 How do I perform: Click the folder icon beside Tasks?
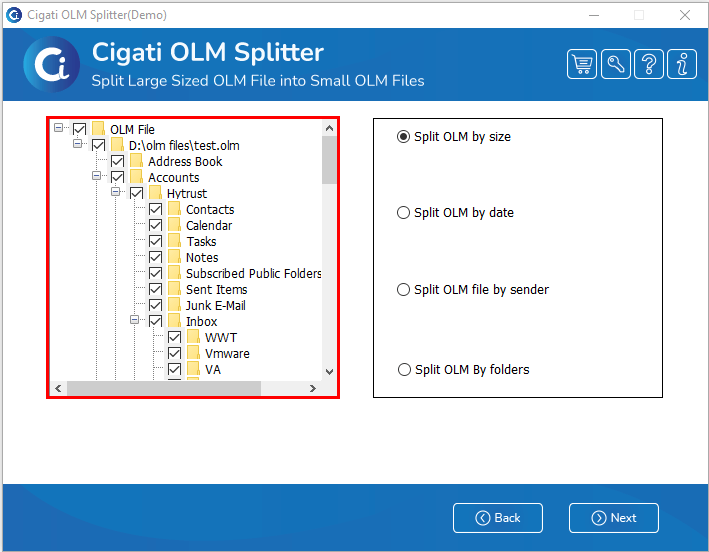coord(174,241)
